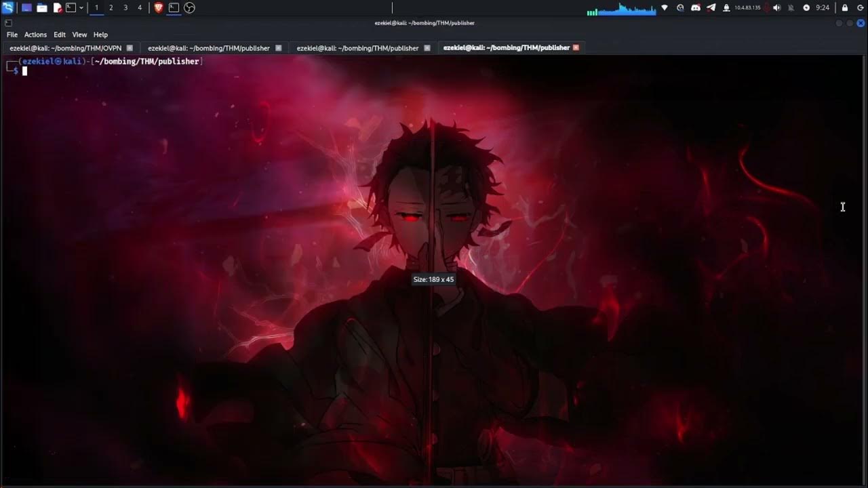Open the clock showing 9:24
This screenshot has width=868, height=488.
823,7
